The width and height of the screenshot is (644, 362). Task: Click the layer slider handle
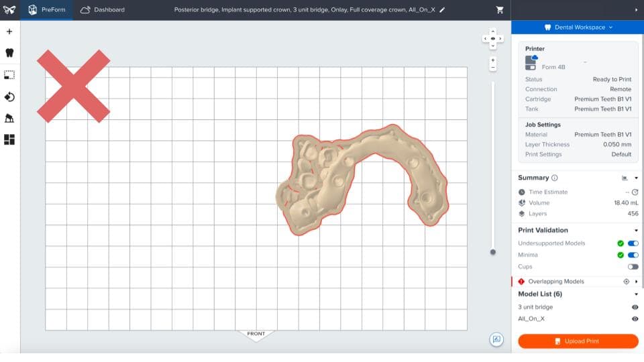click(x=493, y=252)
